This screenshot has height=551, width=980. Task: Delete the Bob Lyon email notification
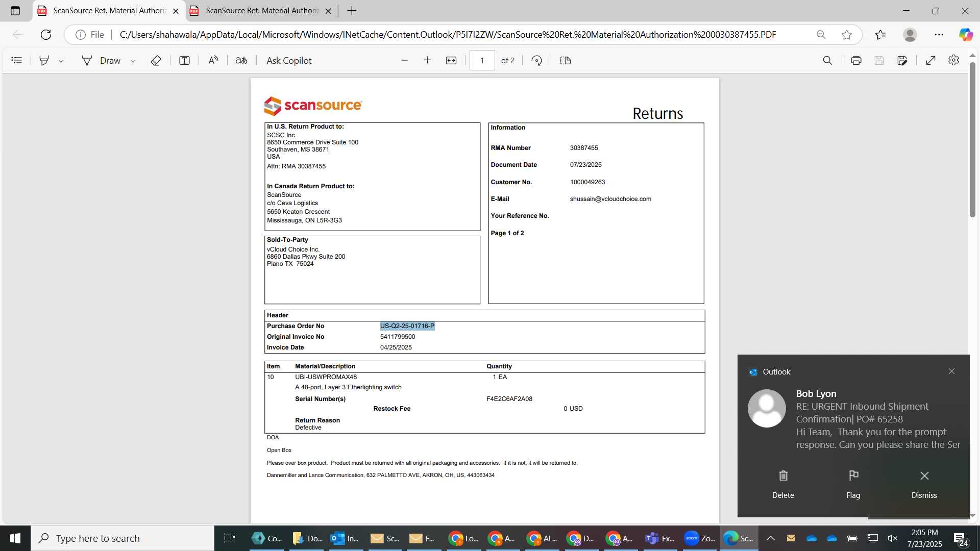783,484
